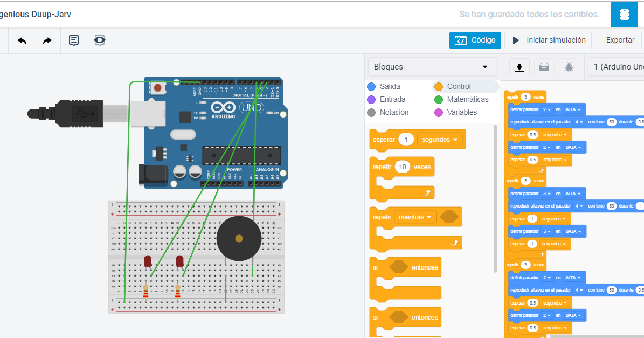644x338 pixels.
Task: Click the Tinkercad logo icon
Action: tap(624, 14)
